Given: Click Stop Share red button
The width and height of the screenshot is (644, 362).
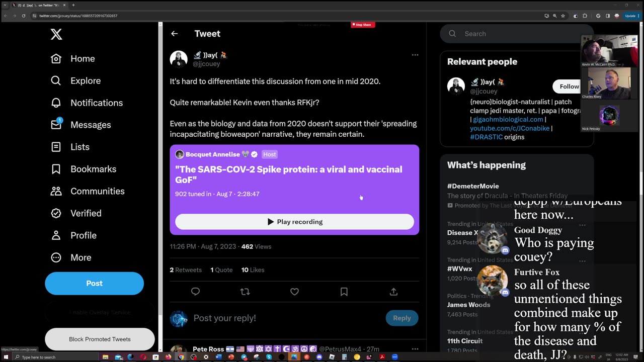Looking at the screenshot, I should coord(362,25).
